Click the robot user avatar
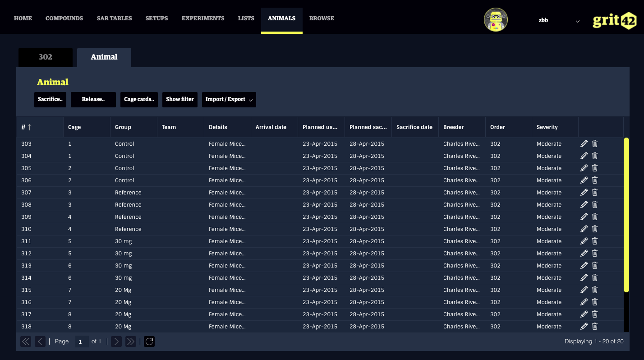Image resolution: width=644 pixels, height=360 pixels. point(496,20)
